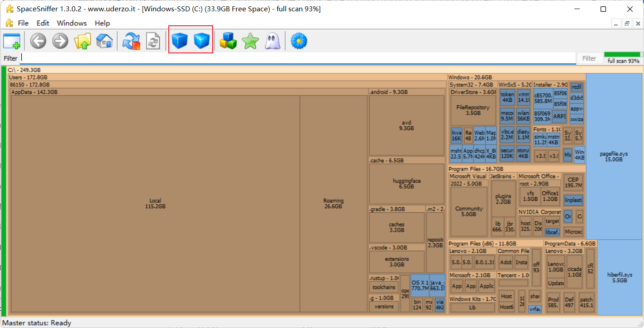Go up to higher folder level
This screenshot has width=644, height=328.
pos(82,42)
